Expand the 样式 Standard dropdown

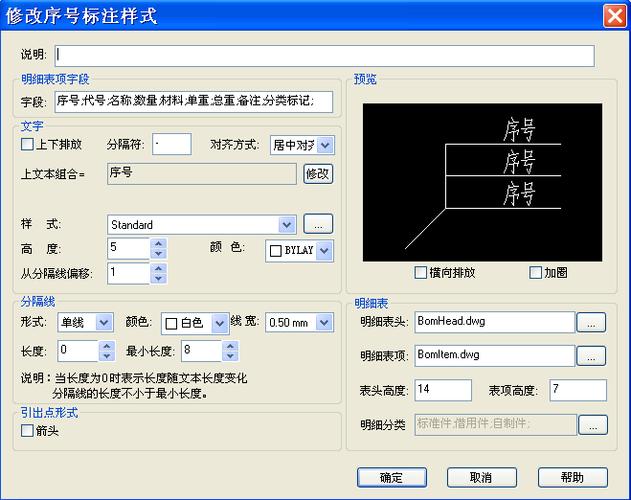[x=287, y=224]
